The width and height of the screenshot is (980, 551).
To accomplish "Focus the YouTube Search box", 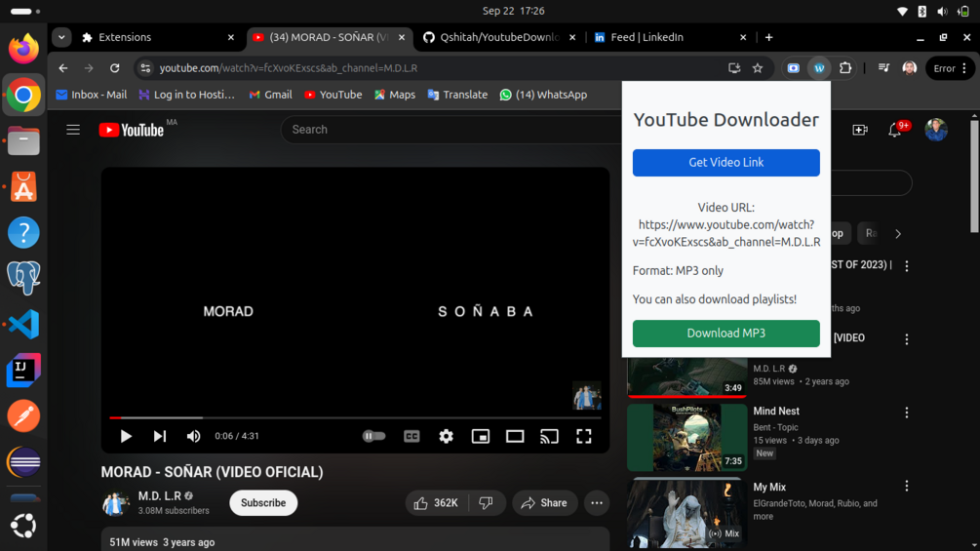I will tap(451, 130).
